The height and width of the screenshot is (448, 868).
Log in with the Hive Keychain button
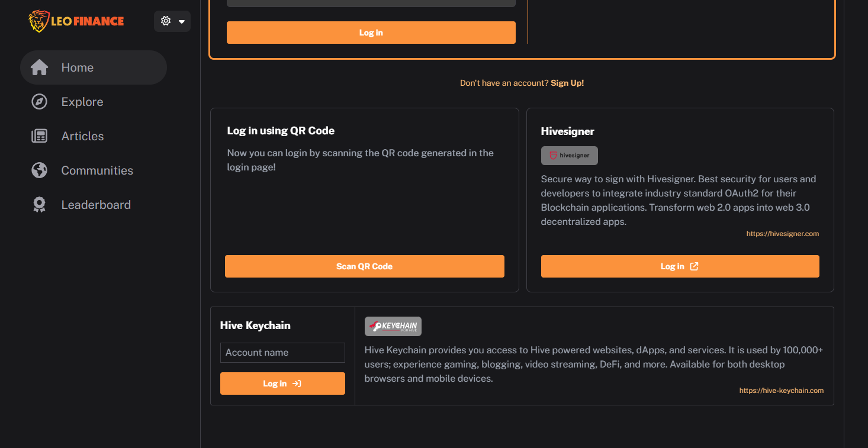pyautogui.click(x=282, y=383)
